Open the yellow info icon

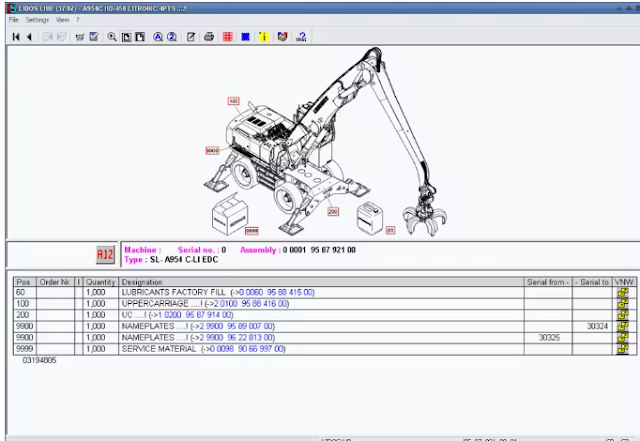pos(263,37)
